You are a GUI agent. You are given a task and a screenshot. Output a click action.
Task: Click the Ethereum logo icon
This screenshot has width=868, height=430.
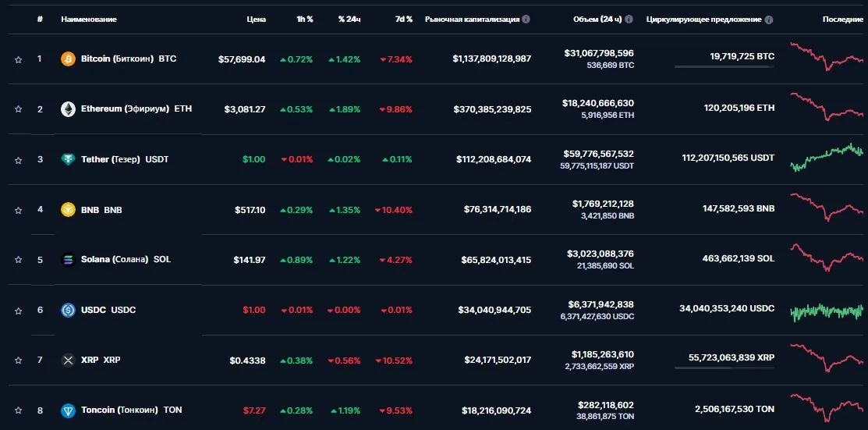pyautogui.click(x=68, y=109)
